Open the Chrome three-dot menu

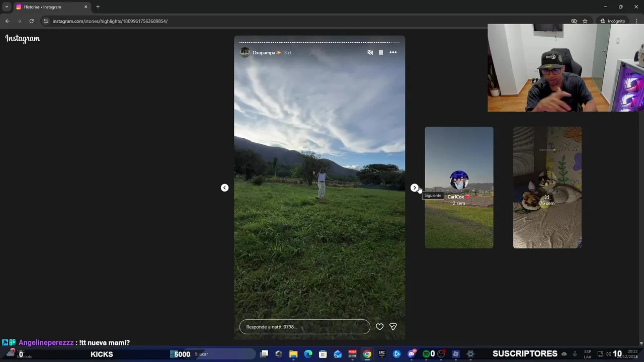pos(636,21)
